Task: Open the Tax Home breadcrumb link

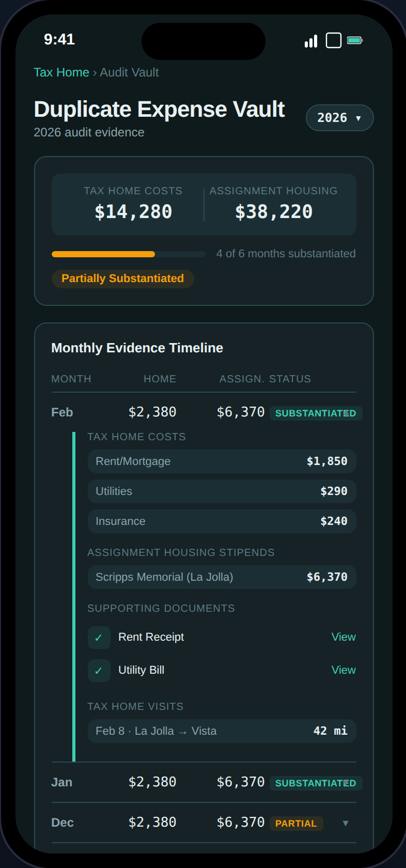Action: (x=61, y=72)
